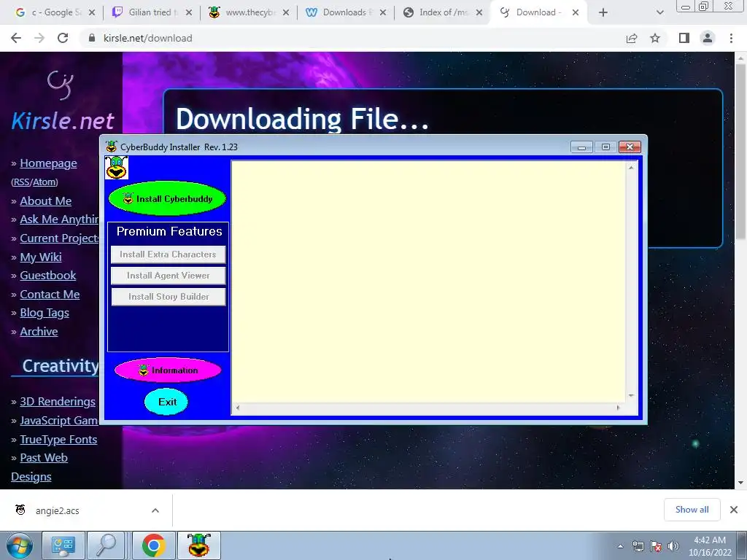Expand angie2.acs download options chevron

coord(155,510)
